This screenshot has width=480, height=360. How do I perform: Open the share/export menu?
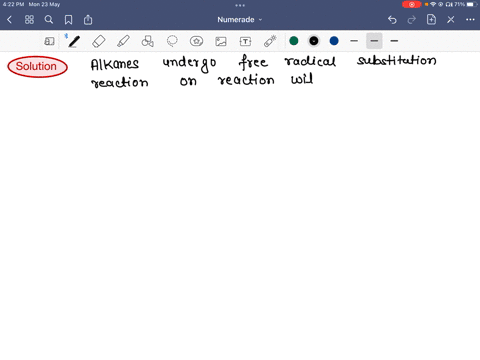(88, 20)
